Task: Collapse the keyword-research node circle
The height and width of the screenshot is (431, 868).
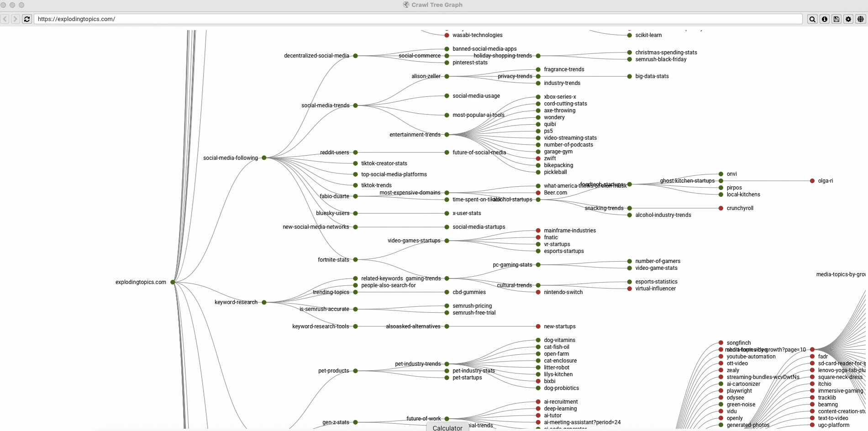Action: pyautogui.click(x=264, y=302)
